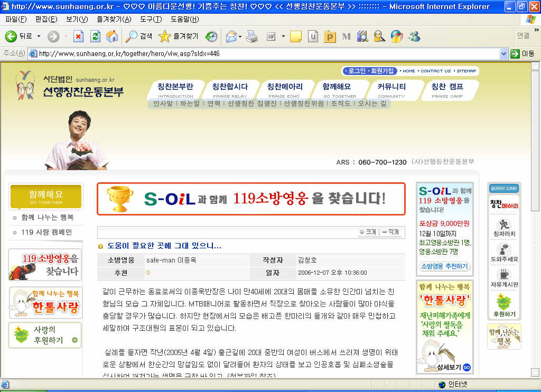The height and width of the screenshot is (392, 541).
Task: Open Favorites (즐겨찾기) star button
Action: [x=179, y=36]
